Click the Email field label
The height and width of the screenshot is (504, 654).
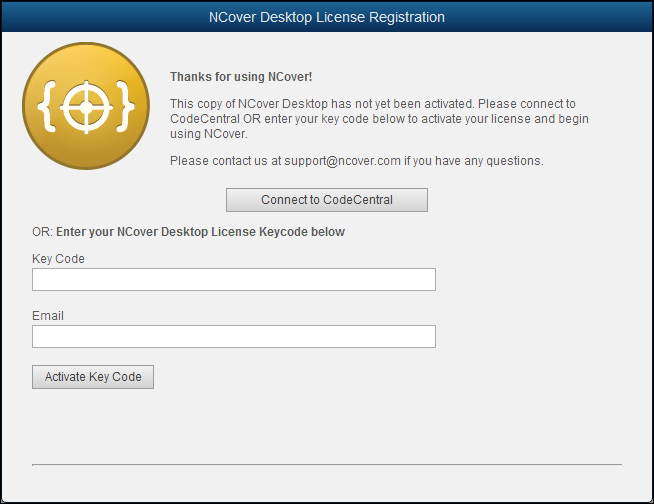48,316
